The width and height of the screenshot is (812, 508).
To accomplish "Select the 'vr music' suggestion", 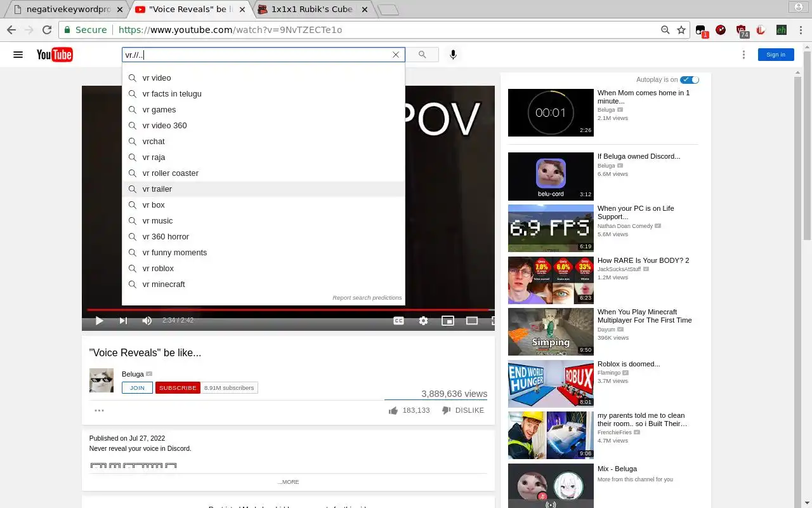I will pyautogui.click(x=263, y=220).
